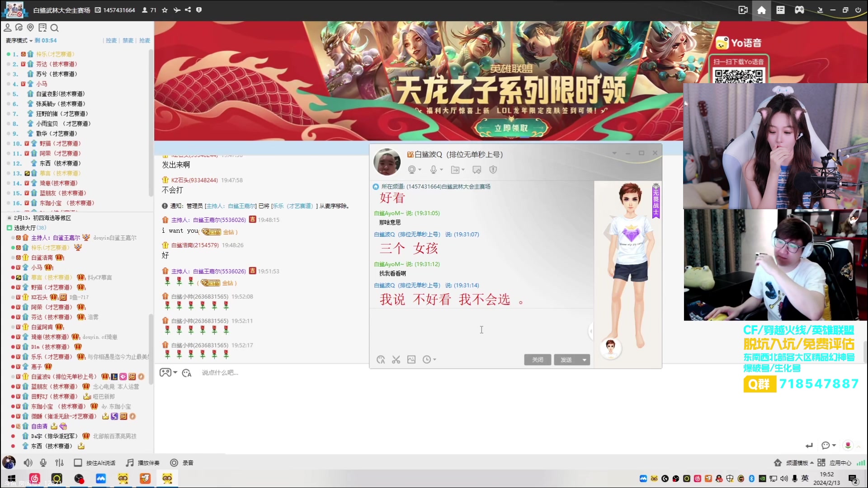Click 控麦 link
868x488 pixels.
(111, 41)
